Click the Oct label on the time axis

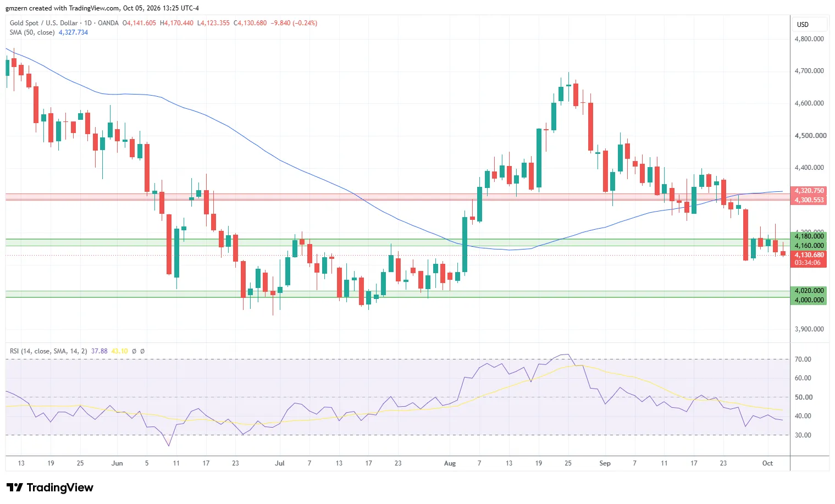click(x=767, y=463)
